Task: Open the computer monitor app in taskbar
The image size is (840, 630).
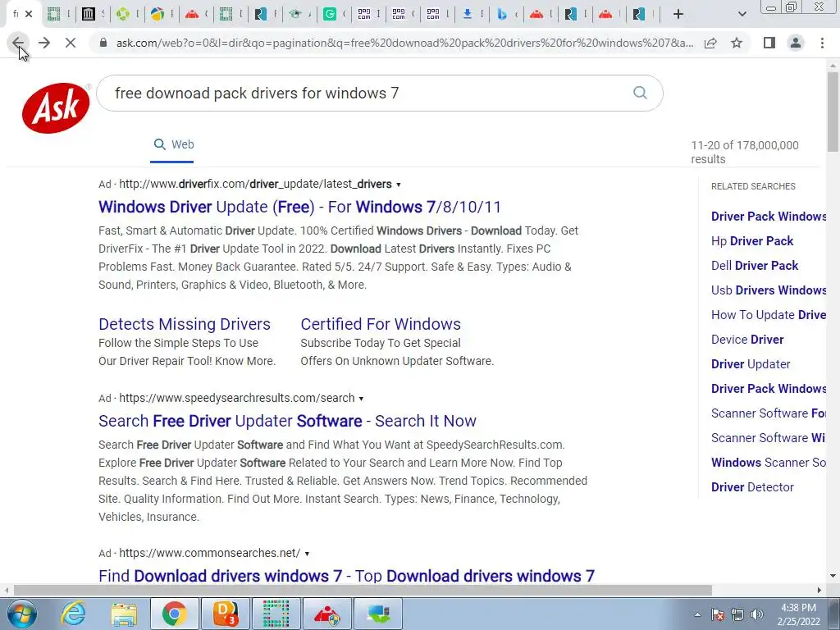Action: coord(377,614)
